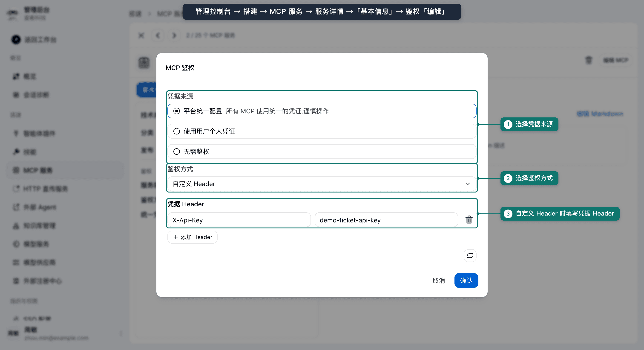
Task: Click the demo-ticket-api-key value field
Action: (x=386, y=220)
